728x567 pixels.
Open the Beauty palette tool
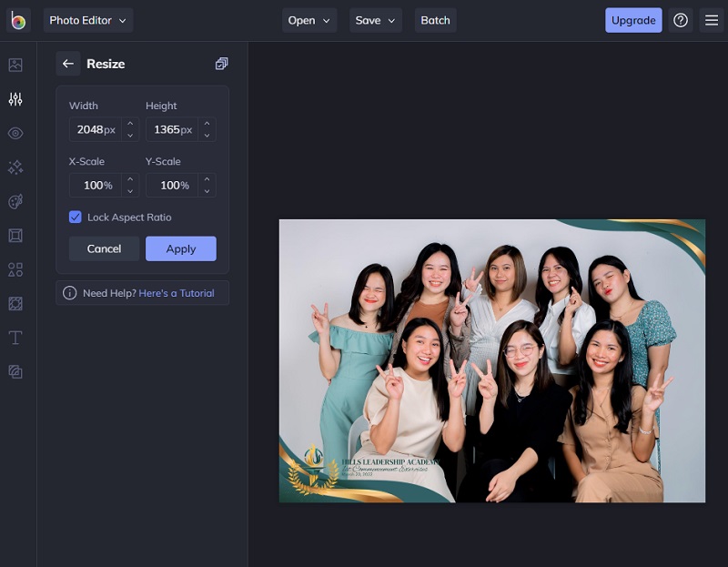(x=15, y=201)
